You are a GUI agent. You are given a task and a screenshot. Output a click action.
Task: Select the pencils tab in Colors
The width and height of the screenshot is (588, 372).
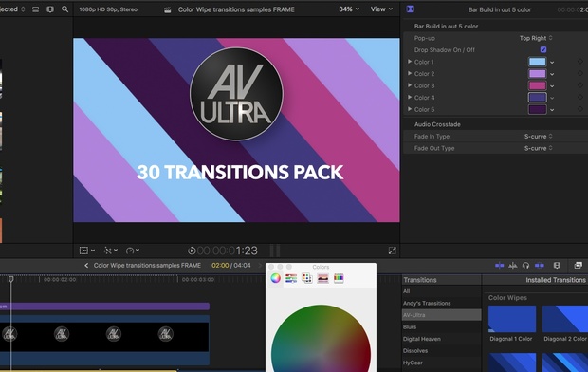[x=339, y=278]
